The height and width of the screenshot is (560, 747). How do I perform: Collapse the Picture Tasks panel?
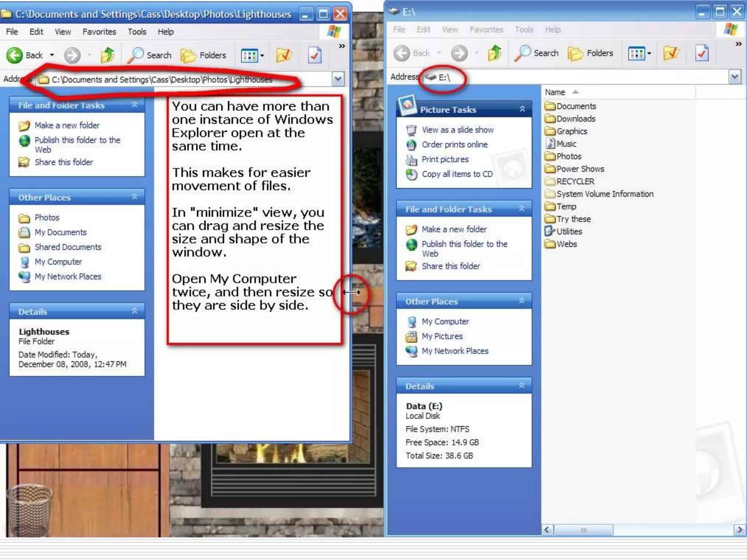click(x=522, y=109)
